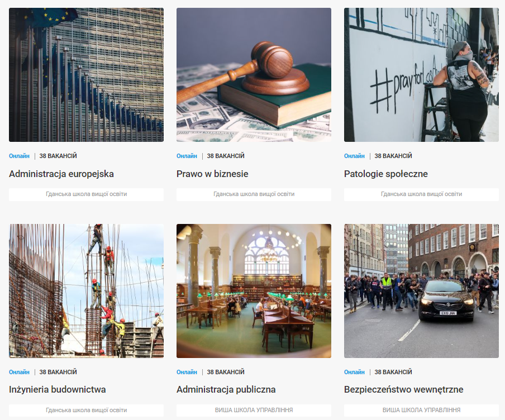Click Онлайн label above Prawo w biznesie
The width and height of the screenshot is (505, 420).
[x=187, y=156]
